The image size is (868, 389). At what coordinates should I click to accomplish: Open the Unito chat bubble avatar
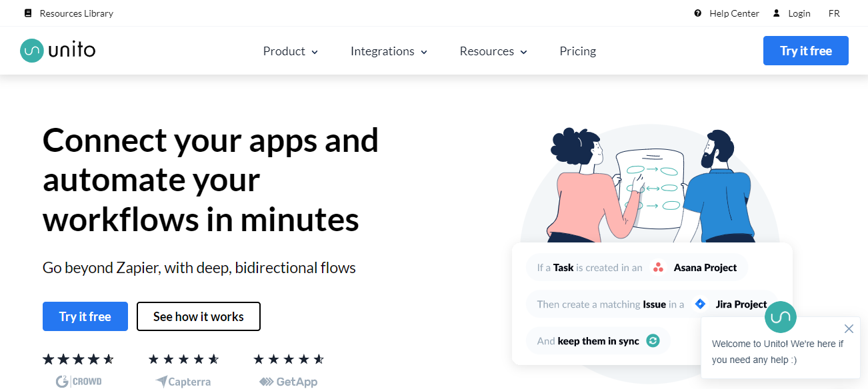coord(781,316)
